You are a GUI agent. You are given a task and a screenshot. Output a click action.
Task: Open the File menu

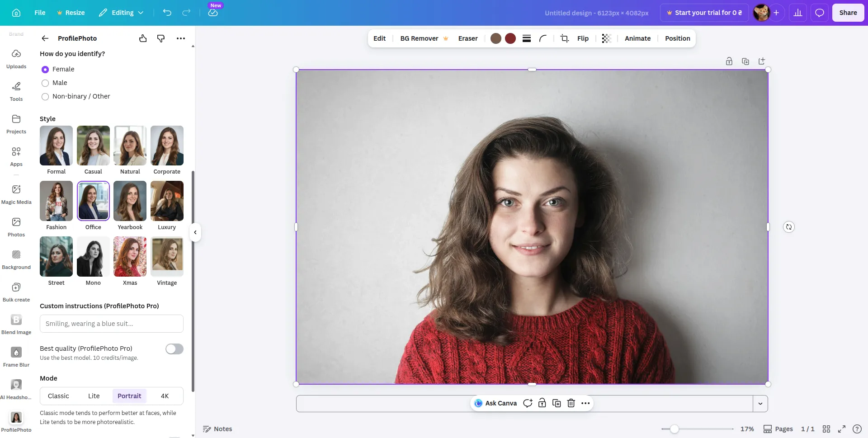pos(40,13)
